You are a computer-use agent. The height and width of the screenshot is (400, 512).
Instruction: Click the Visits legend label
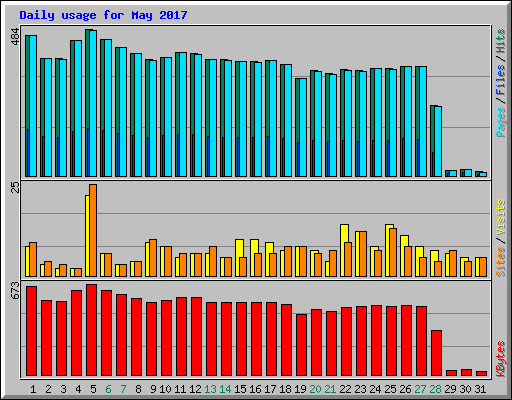pos(501,217)
